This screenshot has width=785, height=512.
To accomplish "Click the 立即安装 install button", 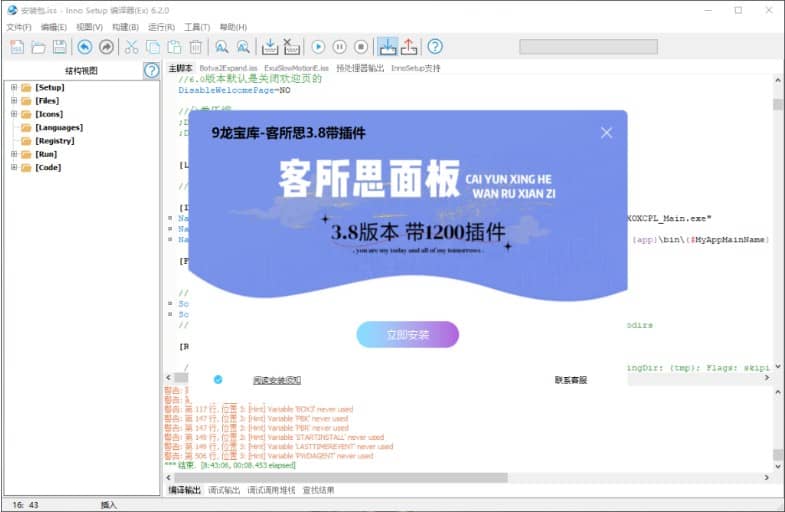I will coord(408,334).
